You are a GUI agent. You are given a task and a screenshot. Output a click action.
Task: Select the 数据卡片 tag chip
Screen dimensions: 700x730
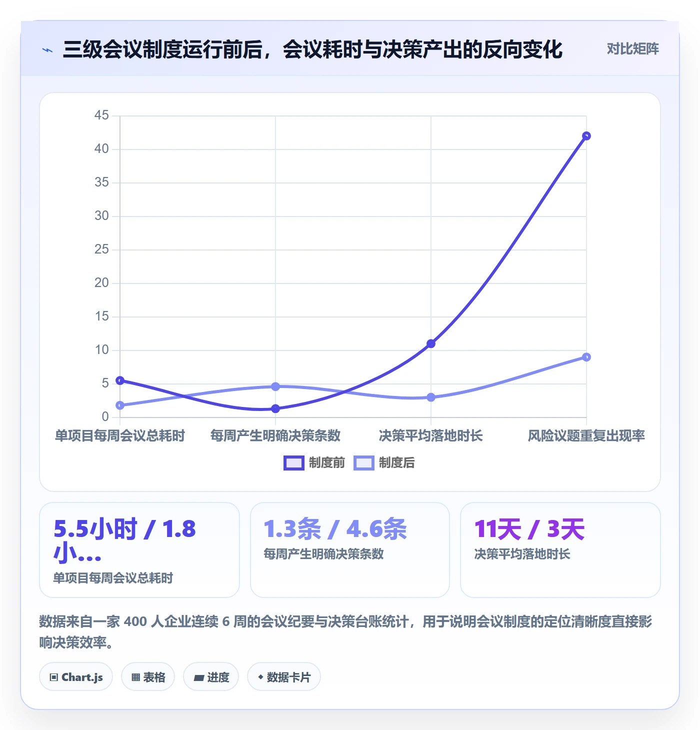click(x=284, y=677)
